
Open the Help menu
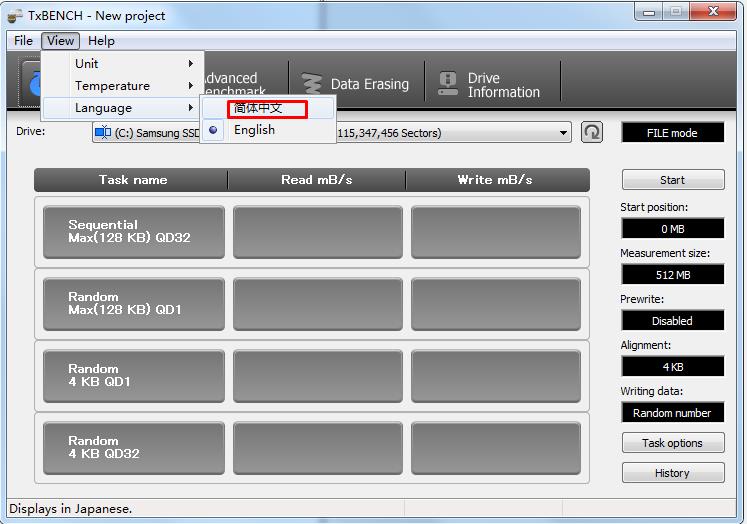pos(101,41)
